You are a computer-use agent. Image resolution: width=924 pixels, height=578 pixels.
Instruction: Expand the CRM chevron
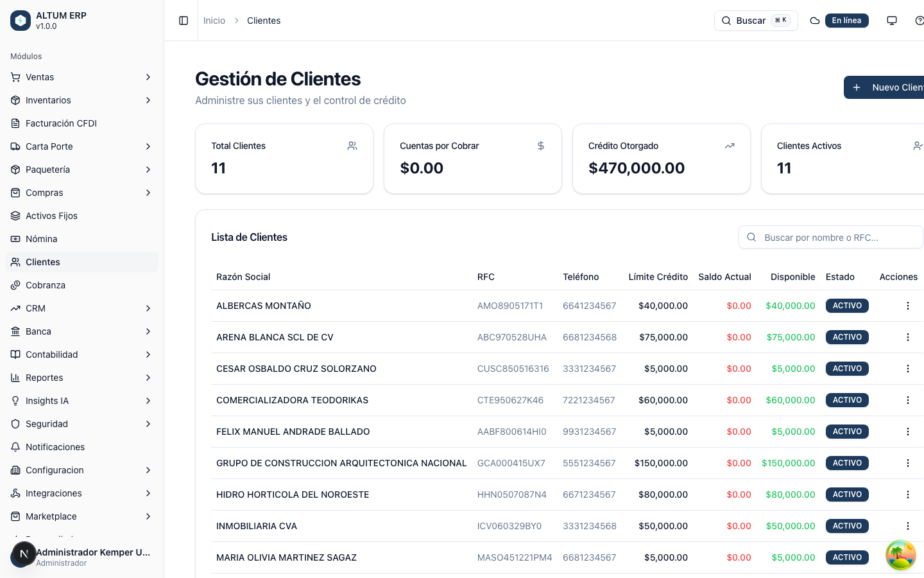click(x=148, y=308)
